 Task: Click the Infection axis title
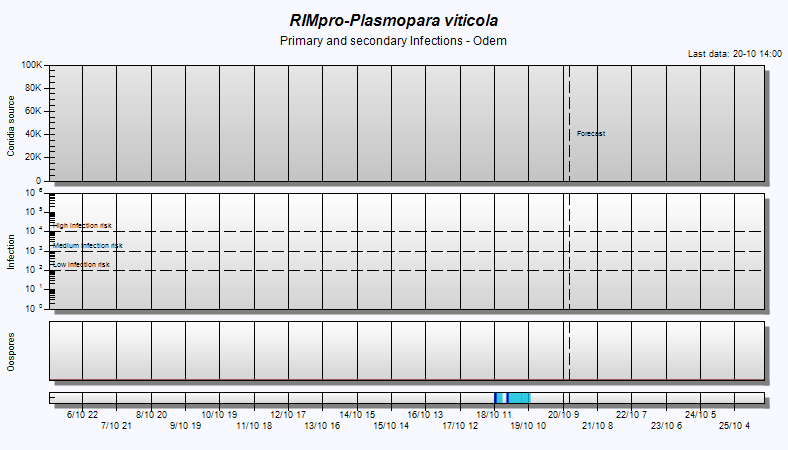[11, 252]
